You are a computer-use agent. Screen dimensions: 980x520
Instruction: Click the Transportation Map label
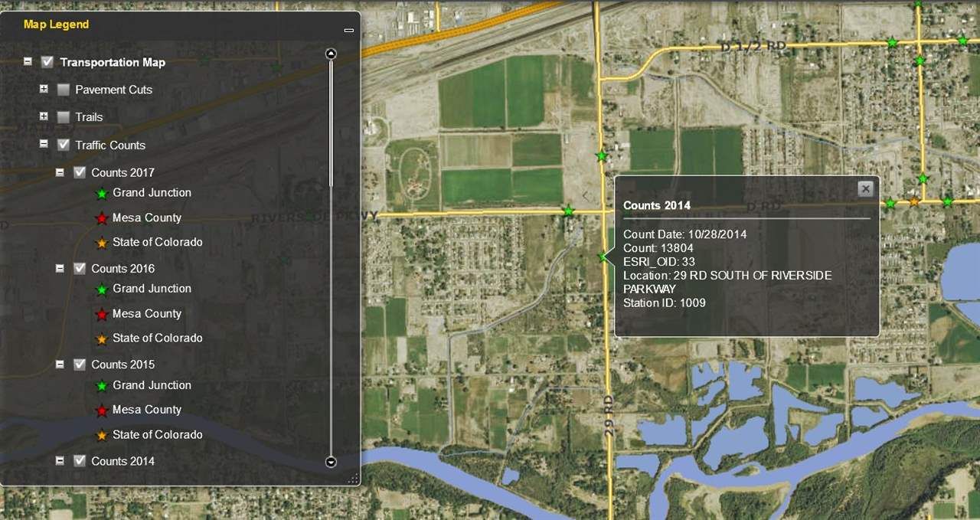click(x=113, y=62)
